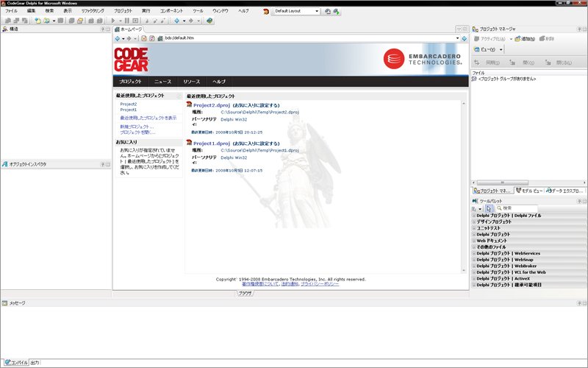Click the Tool Palette categories icon
588x368 pixels.
[474, 208]
